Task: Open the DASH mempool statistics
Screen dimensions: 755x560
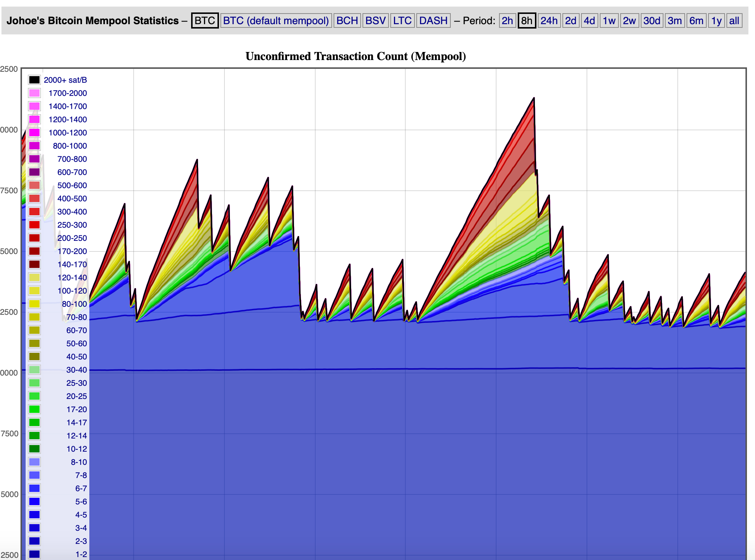Action: [433, 20]
